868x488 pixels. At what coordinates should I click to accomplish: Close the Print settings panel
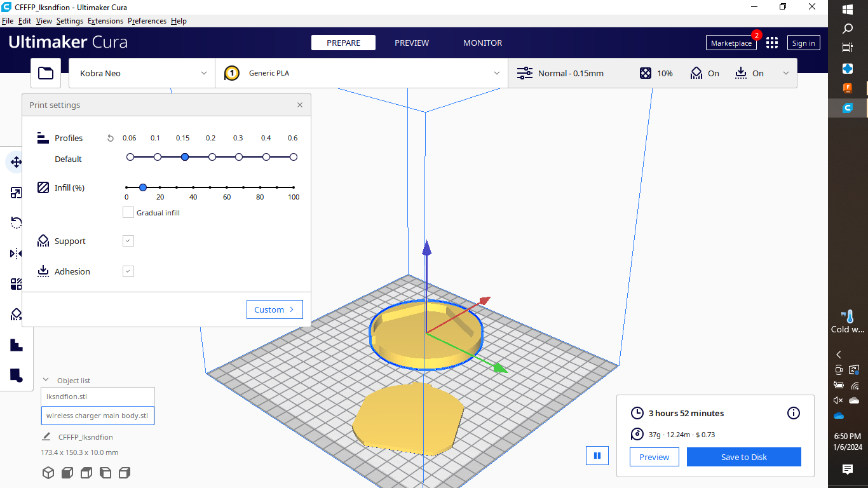pyautogui.click(x=300, y=105)
